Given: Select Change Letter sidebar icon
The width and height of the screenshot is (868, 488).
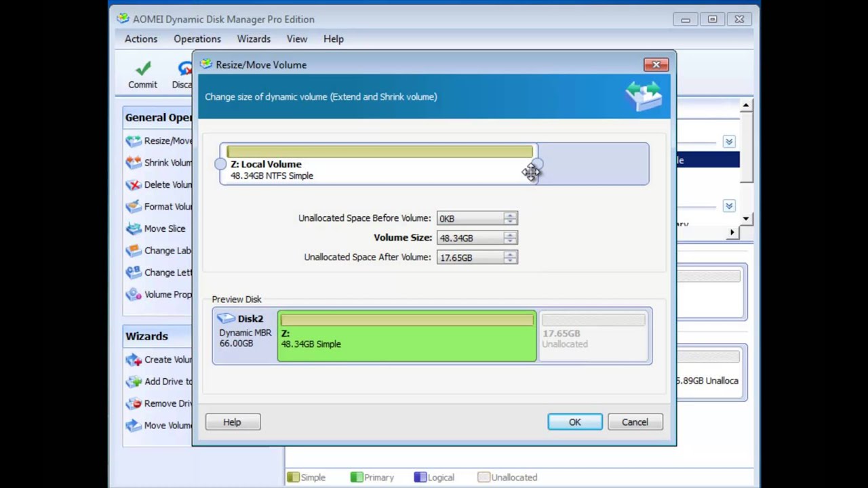Looking at the screenshot, I should click(134, 272).
